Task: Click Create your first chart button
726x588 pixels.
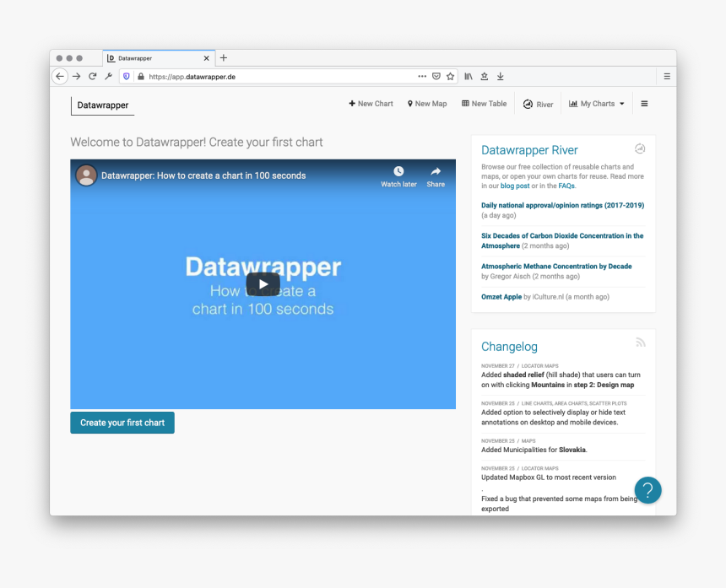Action: pyautogui.click(x=122, y=423)
